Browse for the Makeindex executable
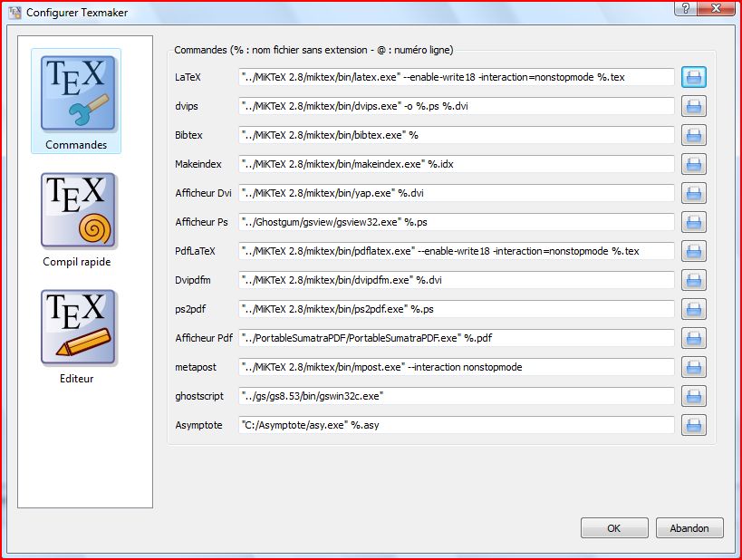The image size is (742, 560). pos(694,164)
